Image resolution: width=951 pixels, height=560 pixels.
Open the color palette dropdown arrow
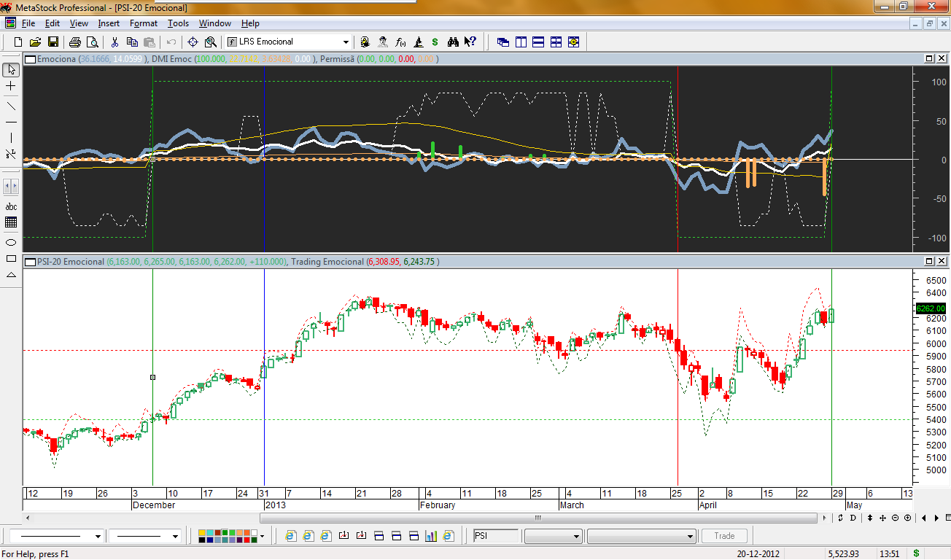(x=263, y=536)
